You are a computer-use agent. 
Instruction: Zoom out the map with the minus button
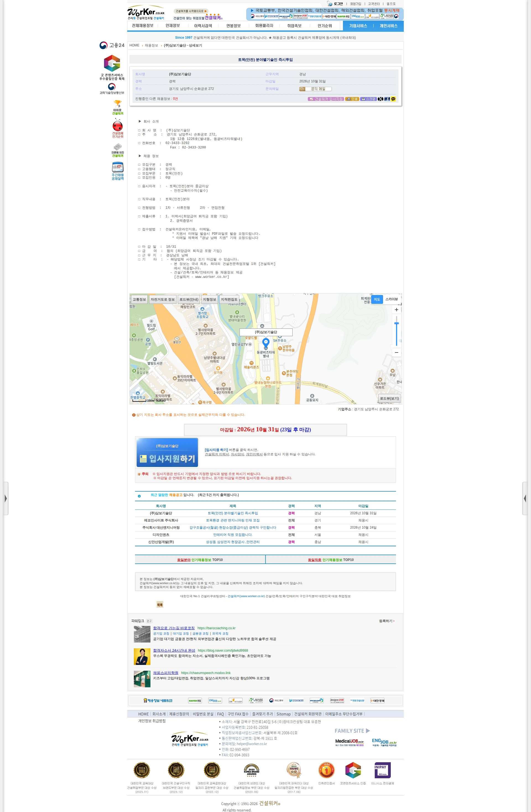(x=396, y=353)
